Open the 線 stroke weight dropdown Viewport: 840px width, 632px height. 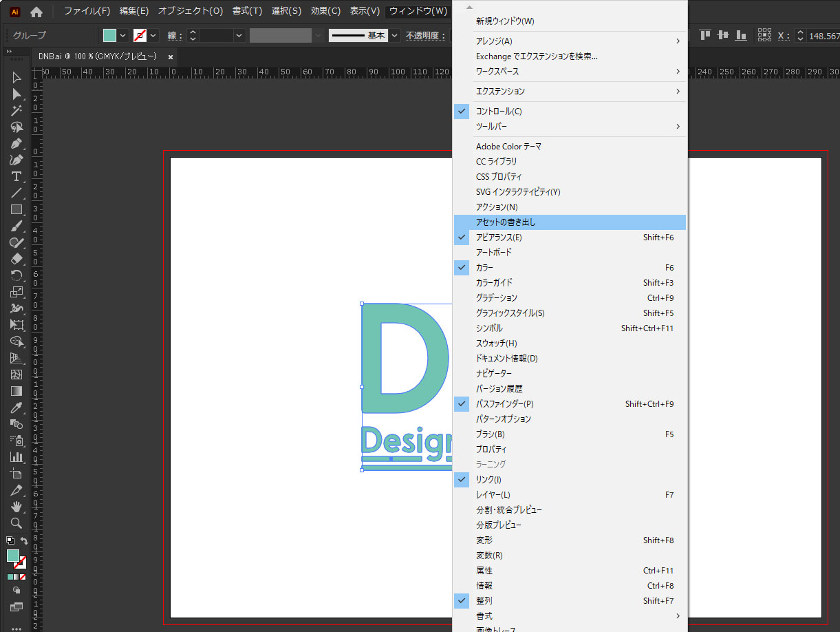pos(239,35)
